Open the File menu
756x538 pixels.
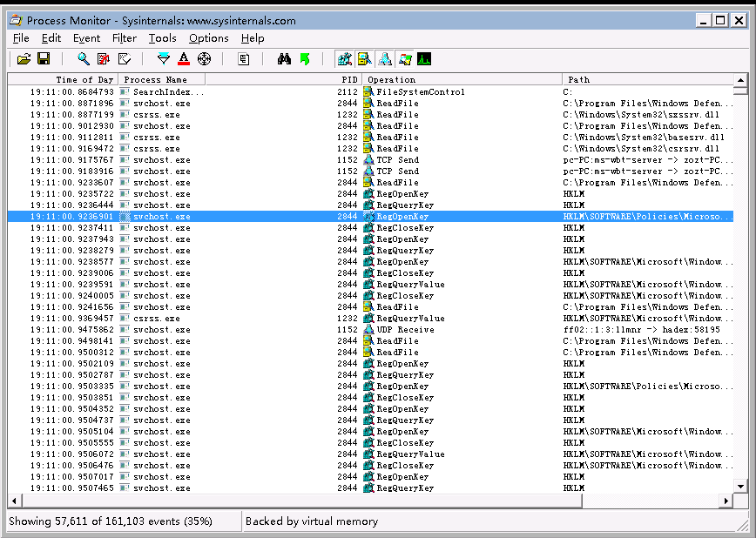pyautogui.click(x=21, y=38)
